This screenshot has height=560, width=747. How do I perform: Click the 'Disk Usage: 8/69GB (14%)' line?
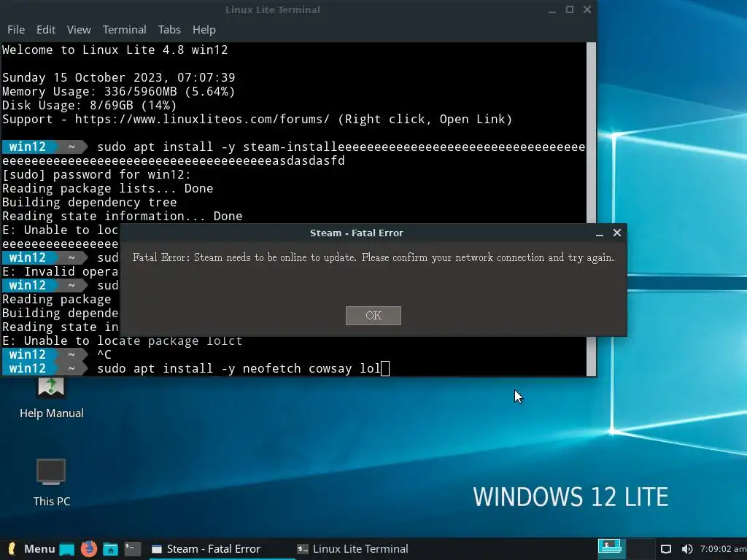pos(89,105)
